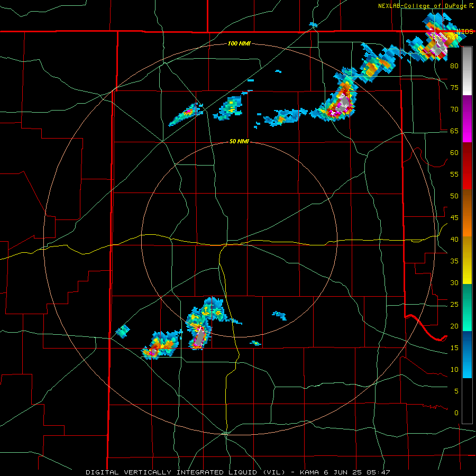The width and height of the screenshot is (476, 476).
Task: Select the blue segment of the VIL scale
Action: click(467, 354)
